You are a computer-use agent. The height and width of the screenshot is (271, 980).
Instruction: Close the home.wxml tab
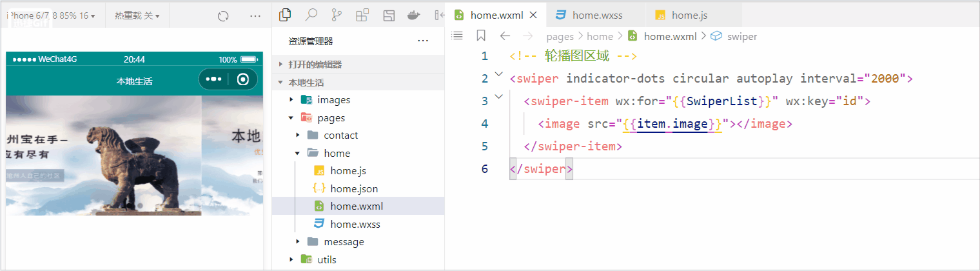tap(533, 15)
